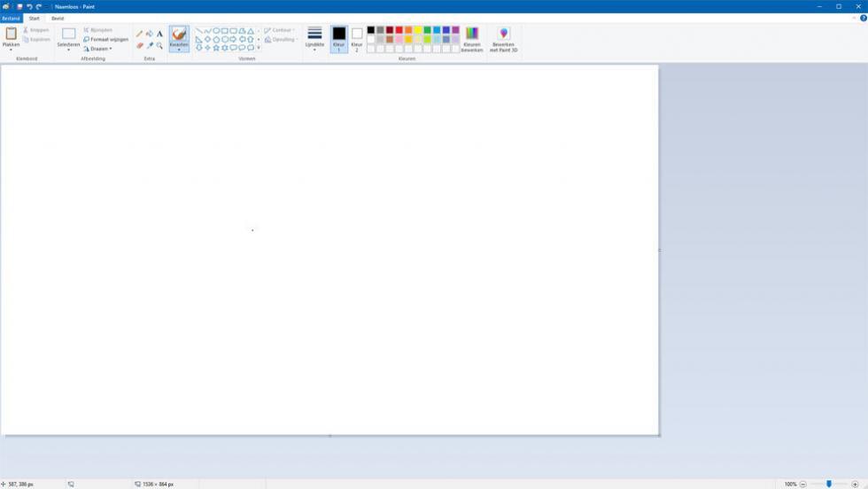Image resolution: width=868 pixels, height=489 pixels.
Task: Choose the Line shape
Action: coord(198,31)
